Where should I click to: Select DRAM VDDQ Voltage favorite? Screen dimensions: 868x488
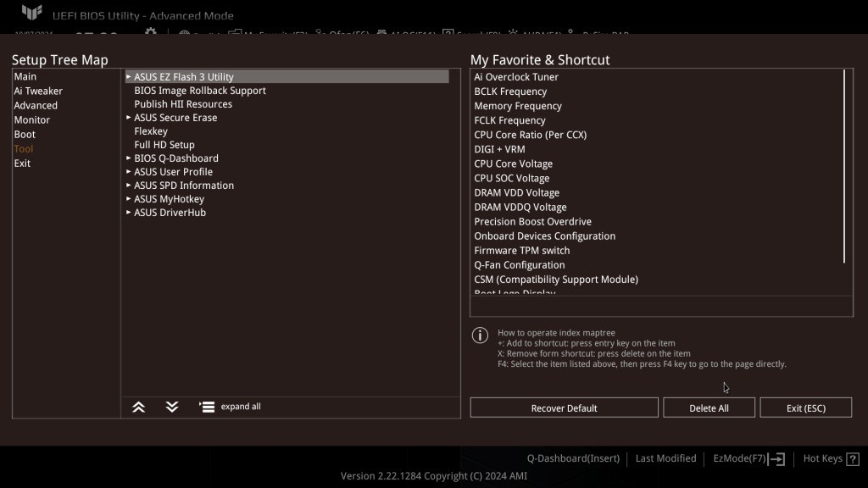click(x=520, y=207)
